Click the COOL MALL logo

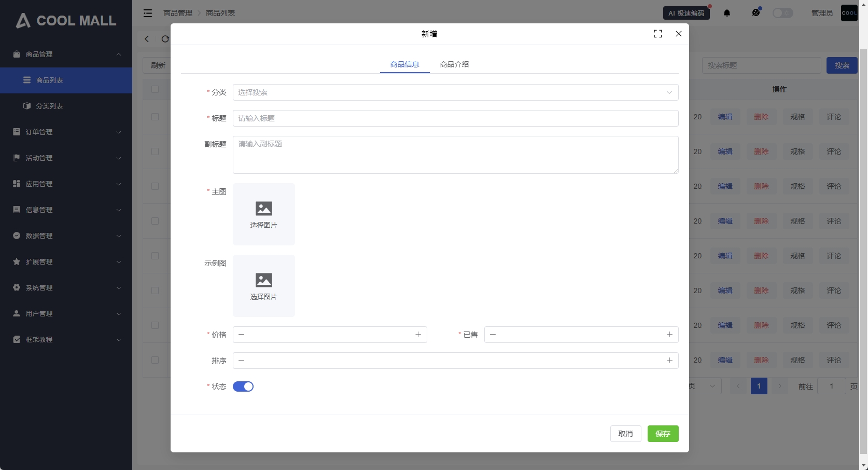click(x=66, y=21)
